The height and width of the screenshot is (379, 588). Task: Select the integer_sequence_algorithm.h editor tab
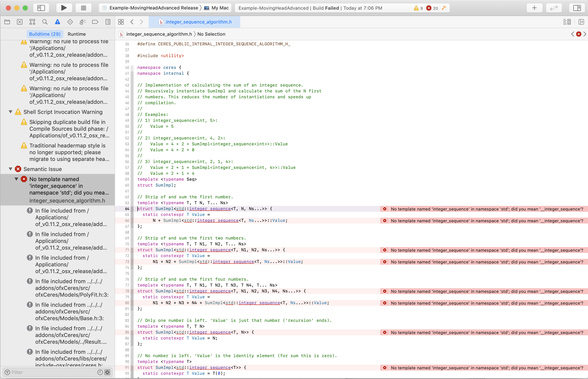point(196,22)
